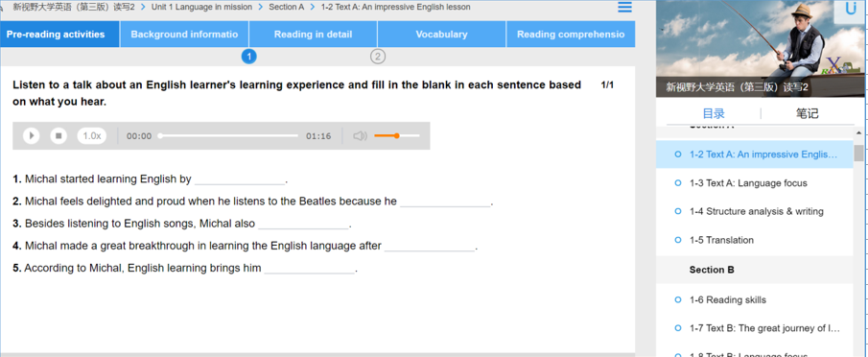This screenshot has height=357, width=868.
Task: Go to page 2 circle
Action: [378, 56]
